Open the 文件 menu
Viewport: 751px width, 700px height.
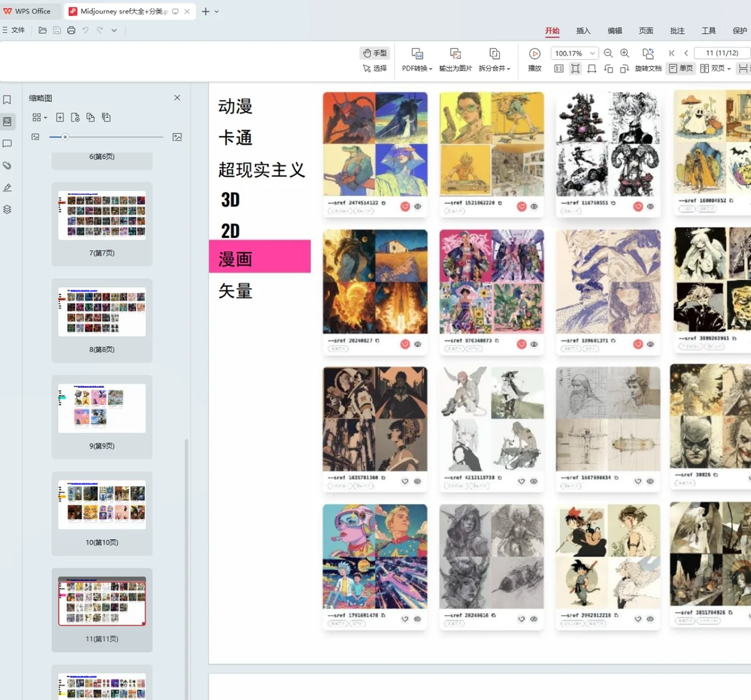point(14,30)
